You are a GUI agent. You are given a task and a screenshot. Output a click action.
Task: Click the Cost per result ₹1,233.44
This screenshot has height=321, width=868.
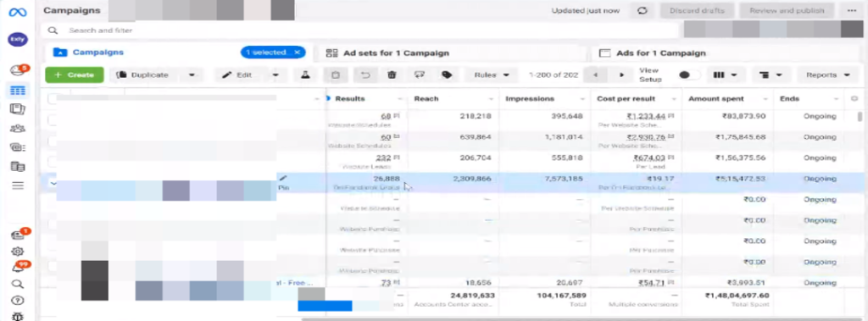click(x=645, y=116)
